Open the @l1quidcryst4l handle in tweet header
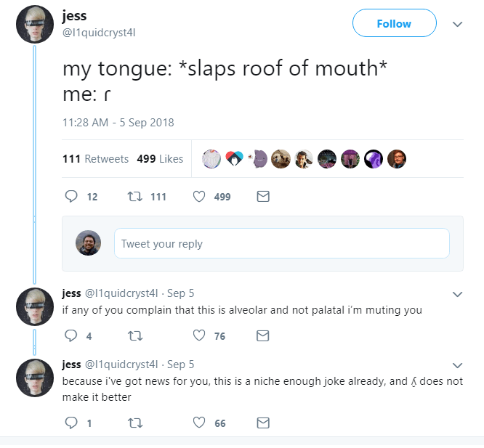 pyautogui.click(x=99, y=32)
